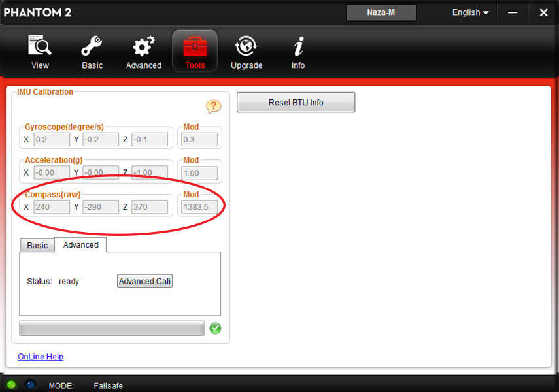Click the 'MODE:' status bar label

click(x=61, y=385)
